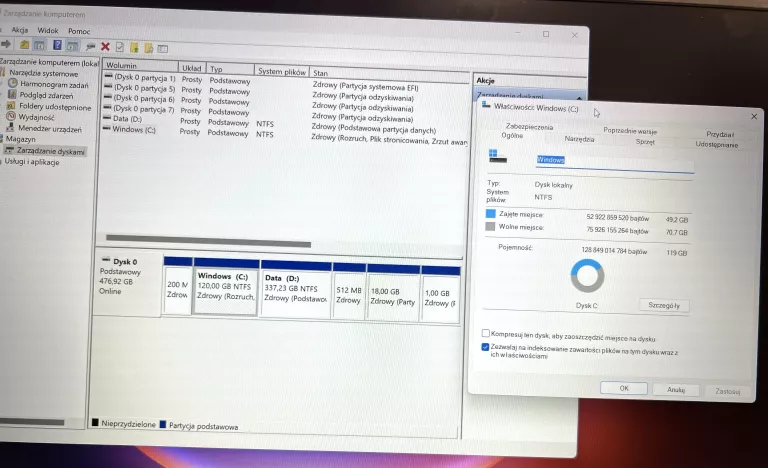Open the Akcja menu
This screenshot has width=768, height=468.
pos(20,30)
